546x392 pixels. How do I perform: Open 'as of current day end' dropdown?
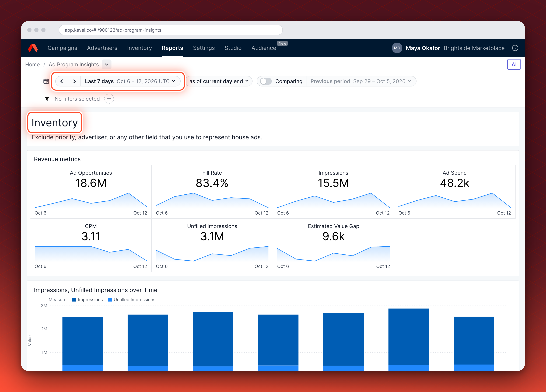[219, 81]
